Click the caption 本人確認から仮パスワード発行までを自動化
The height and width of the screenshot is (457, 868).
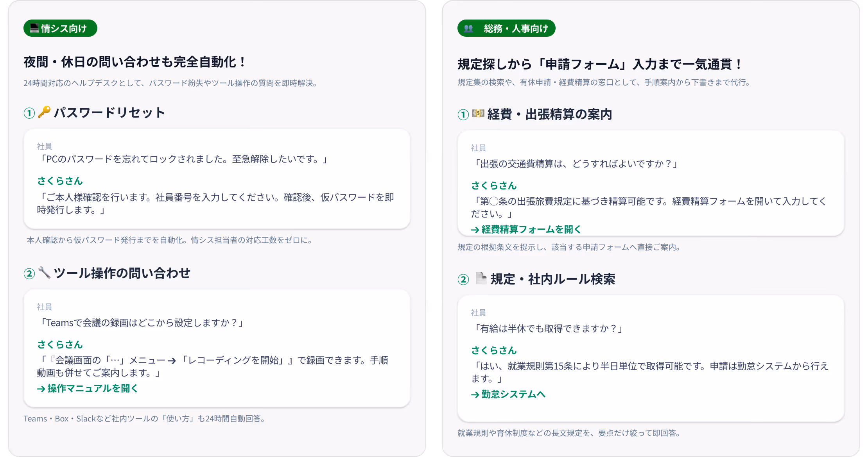click(x=170, y=240)
